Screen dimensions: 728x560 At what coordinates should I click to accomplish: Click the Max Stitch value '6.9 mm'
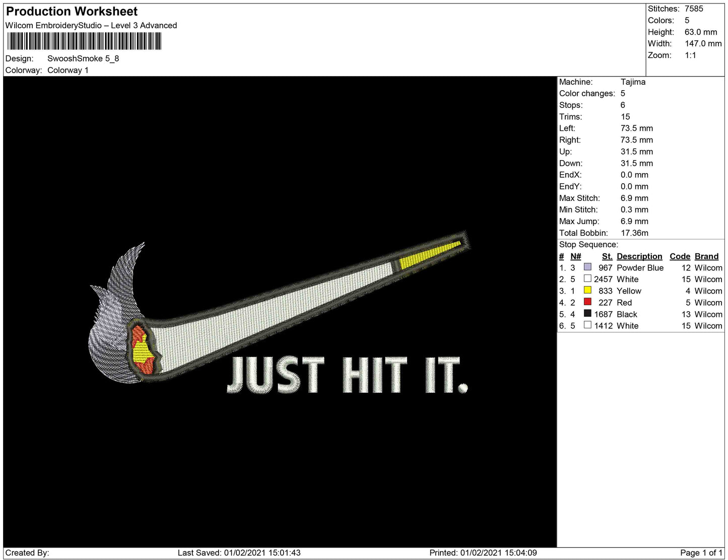(634, 197)
